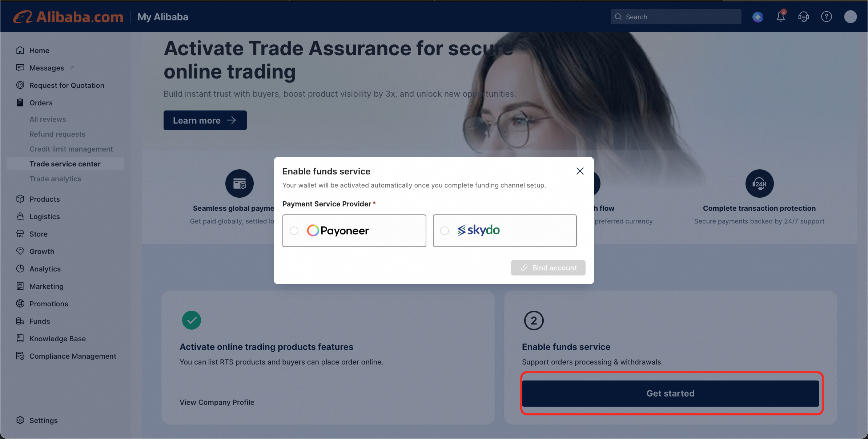Click the Logistics icon
This screenshot has width=868, height=439.
tap(20, 216)
